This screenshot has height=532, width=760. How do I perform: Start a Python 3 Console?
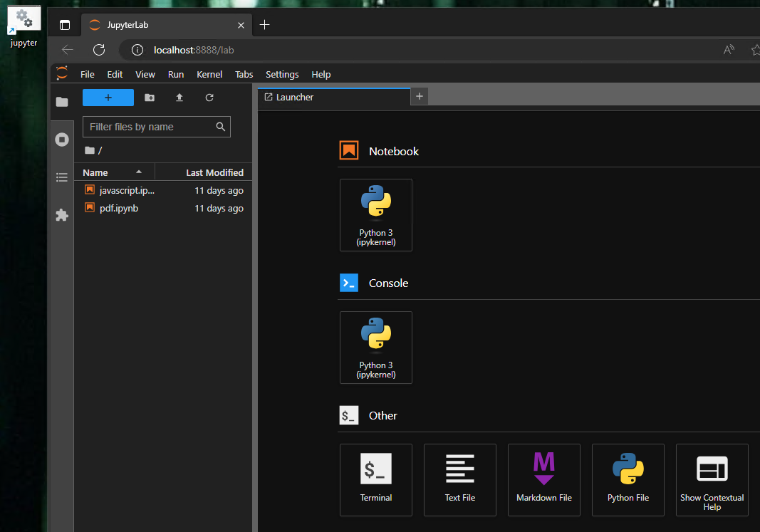click(376, 347)
